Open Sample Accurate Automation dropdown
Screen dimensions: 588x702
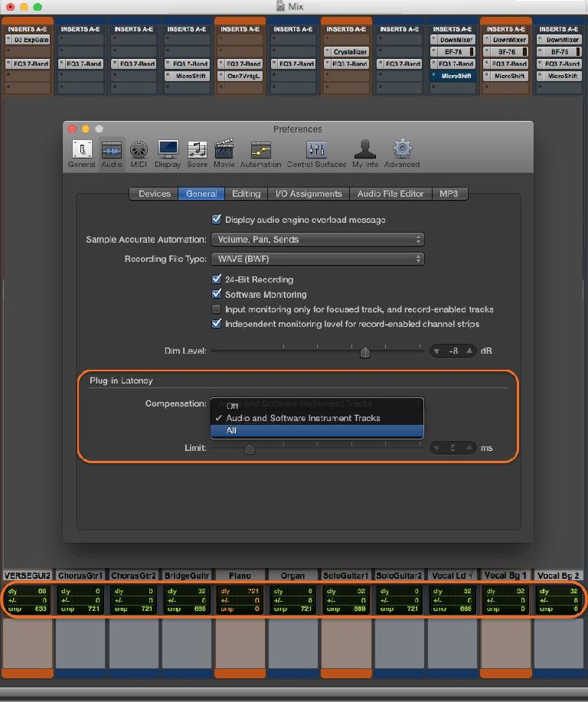click(x=318, y=240)
